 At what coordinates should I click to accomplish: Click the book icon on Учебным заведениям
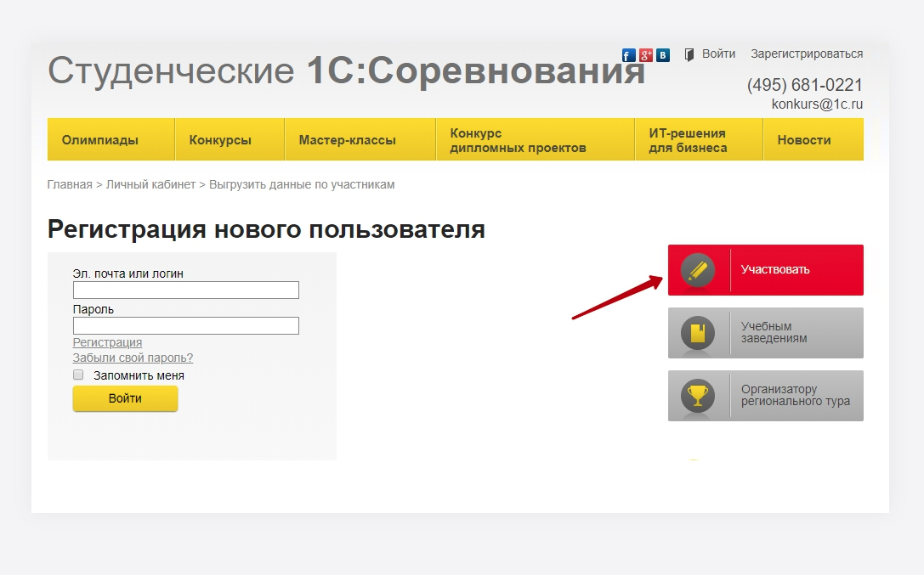[x=698, y=333]
